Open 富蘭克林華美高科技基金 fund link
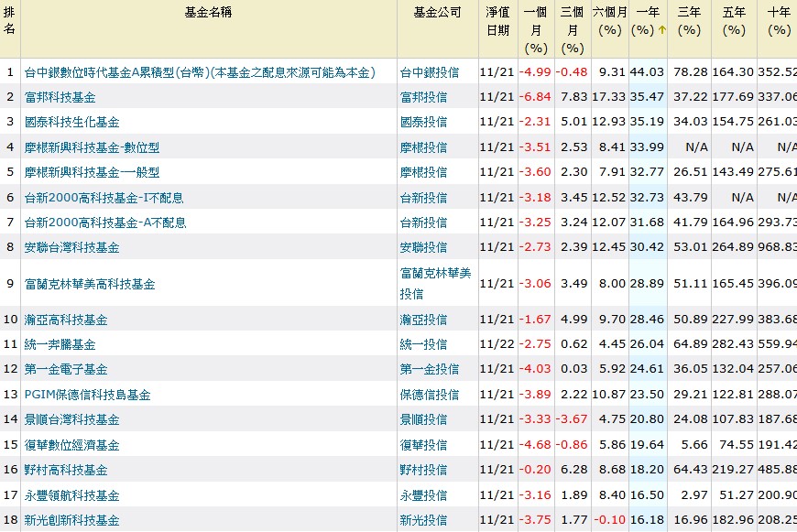 click(90, 284)
